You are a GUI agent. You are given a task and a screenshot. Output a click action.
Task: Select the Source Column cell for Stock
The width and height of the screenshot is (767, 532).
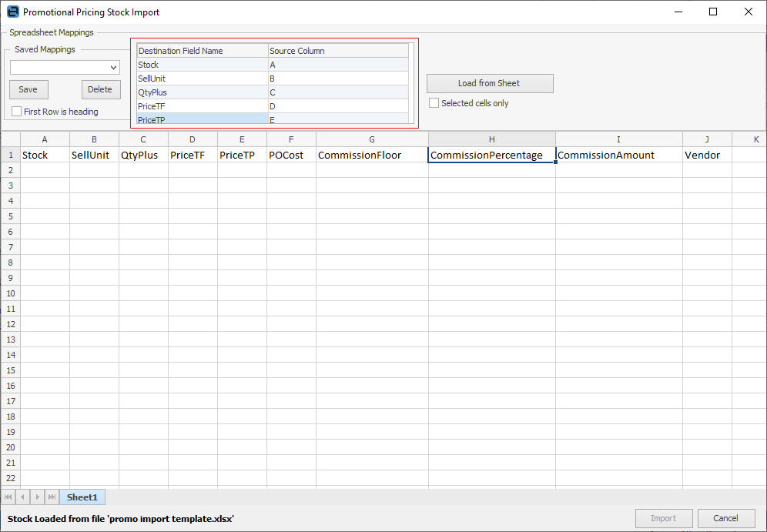(338, 65)
